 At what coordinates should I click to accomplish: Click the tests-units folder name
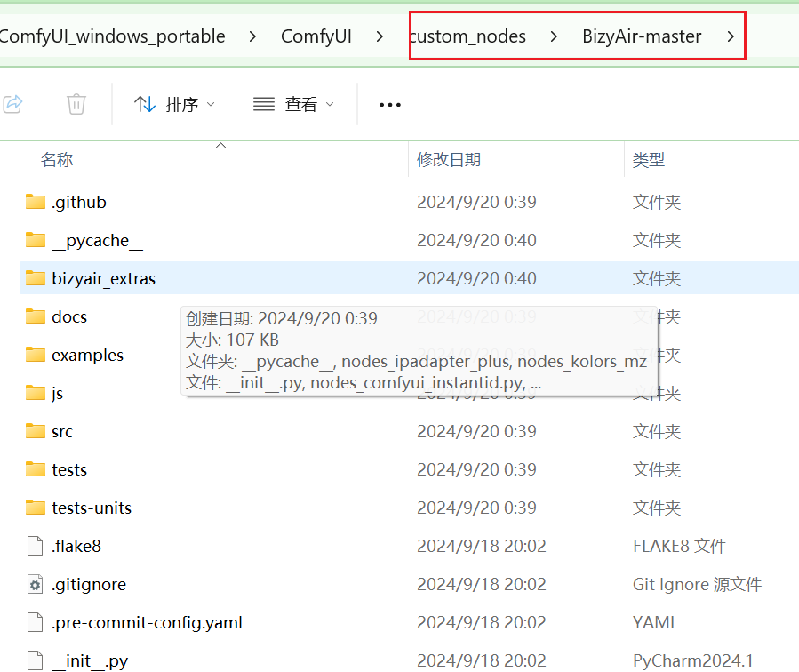[x=92, y=508]
